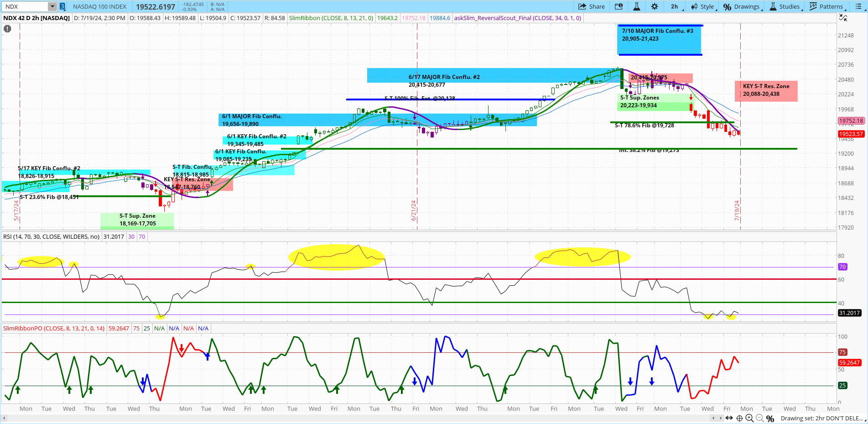Toggle percentage scale with the % icon
The width and height of the screenshot is (868, 424).
tap(770, 418)
